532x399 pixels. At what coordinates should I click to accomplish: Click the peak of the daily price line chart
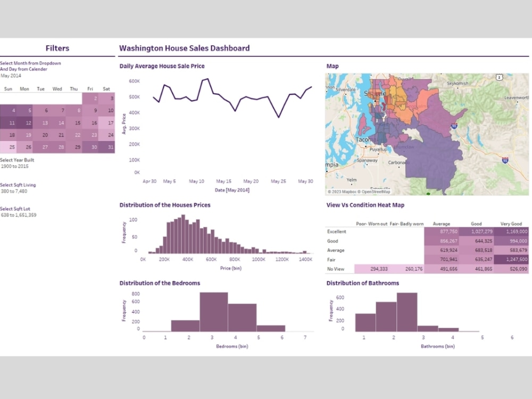click(x=207, y=79)
